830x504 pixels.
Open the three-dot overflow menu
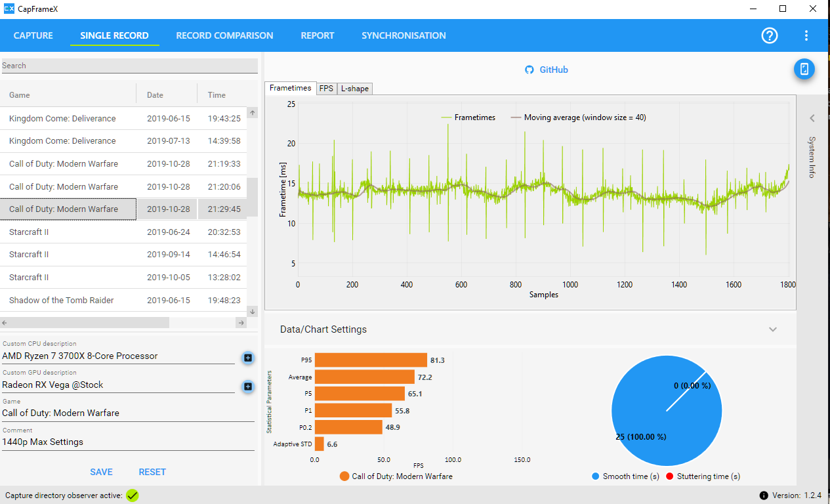click(806, 35)
